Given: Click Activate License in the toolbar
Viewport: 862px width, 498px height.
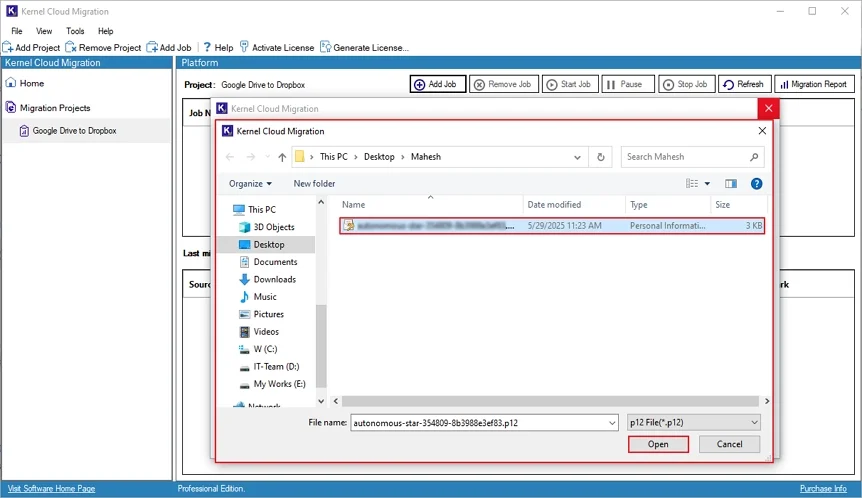Looking at the screenshot, I should point(277,48).
